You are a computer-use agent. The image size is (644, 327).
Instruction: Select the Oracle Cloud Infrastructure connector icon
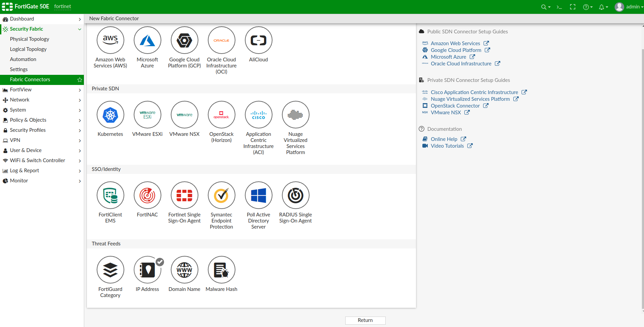pyautogui.click(x=222, y=40)
